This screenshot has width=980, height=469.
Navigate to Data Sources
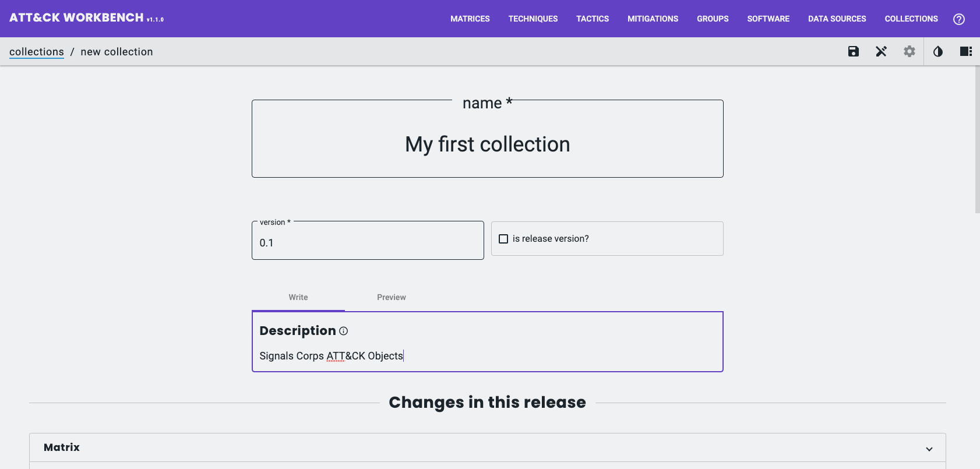pos(837,19)
